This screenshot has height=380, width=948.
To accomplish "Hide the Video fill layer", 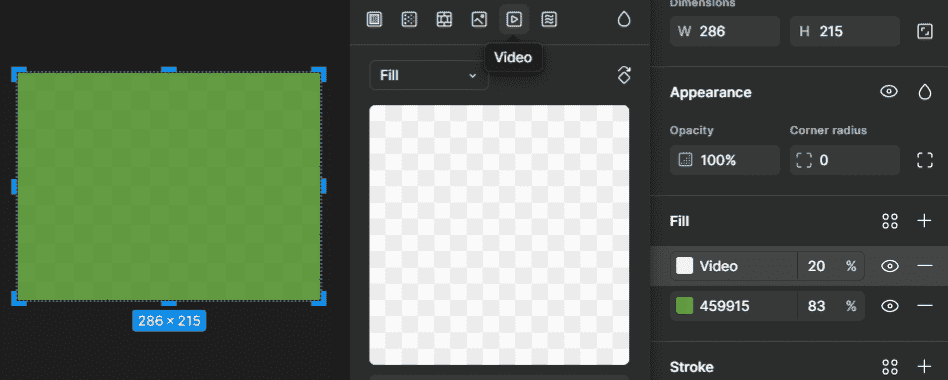I will (x=889, y=266).
